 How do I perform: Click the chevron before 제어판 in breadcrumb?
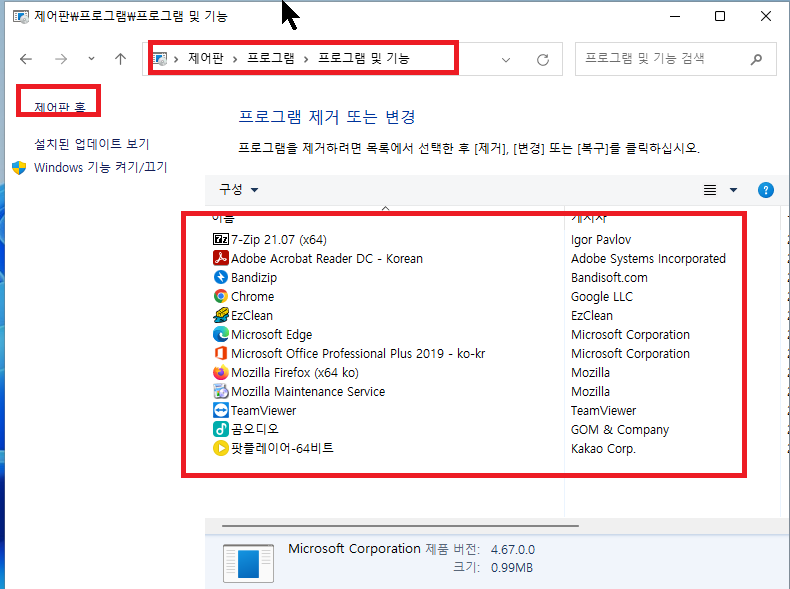[x=176, y=59]
